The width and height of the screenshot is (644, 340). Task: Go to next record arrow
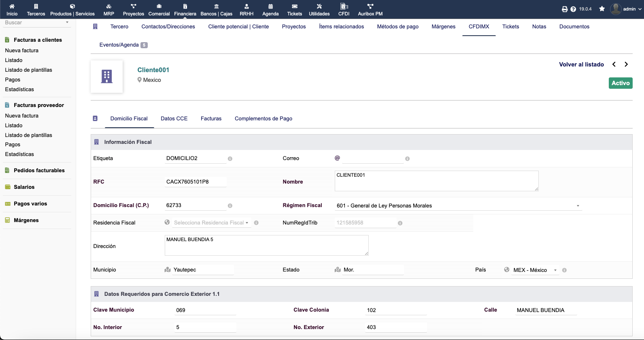pos(626,64)
